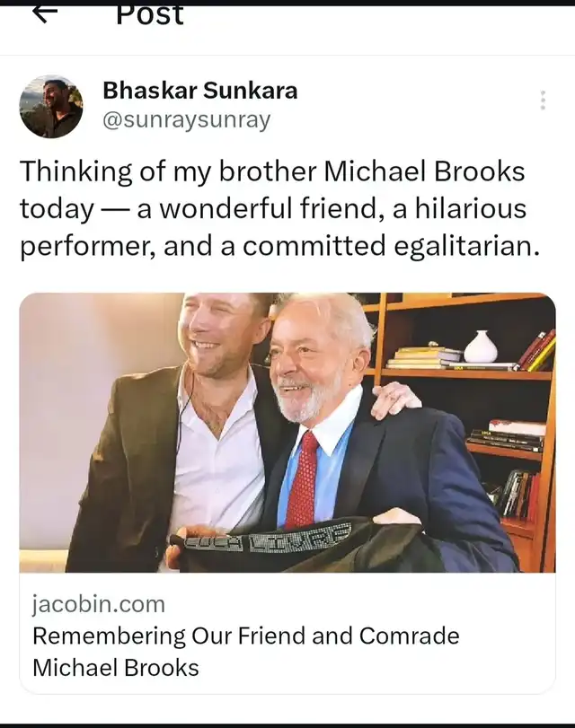Image resolution: width=575 pixels, height=728 pixels.
Task: Open the three-dot post options menu
Action: [543, 101]
